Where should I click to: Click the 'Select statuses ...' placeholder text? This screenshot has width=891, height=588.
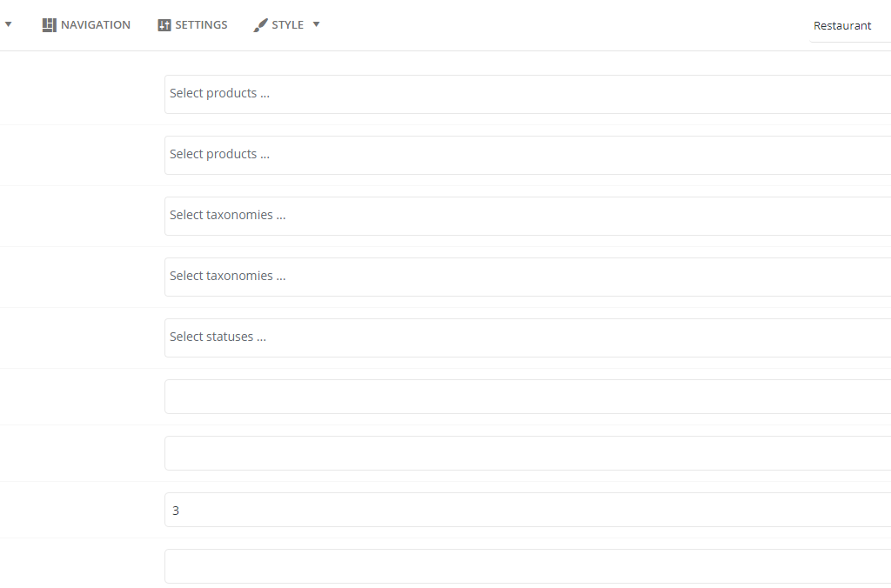[x=218, y=337]
